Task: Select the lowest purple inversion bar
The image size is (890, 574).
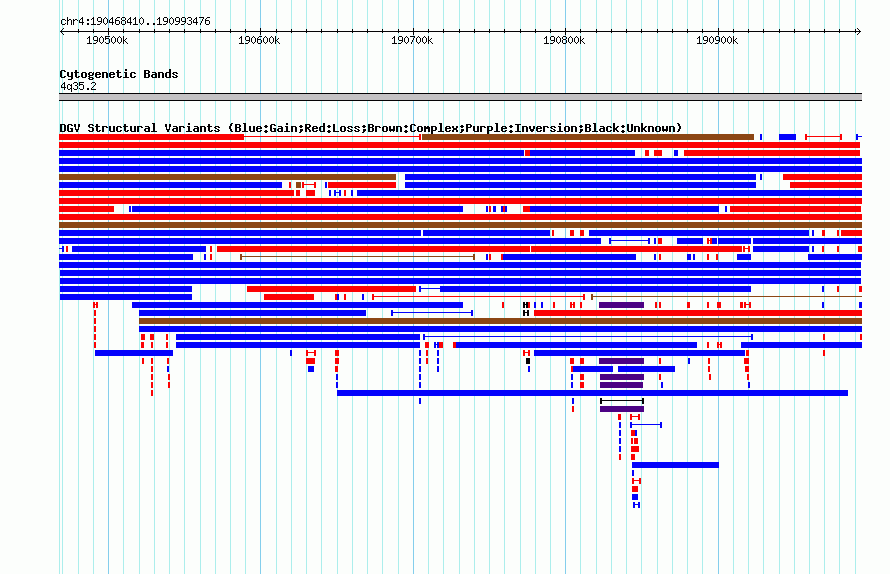Action: pos(622,409)
